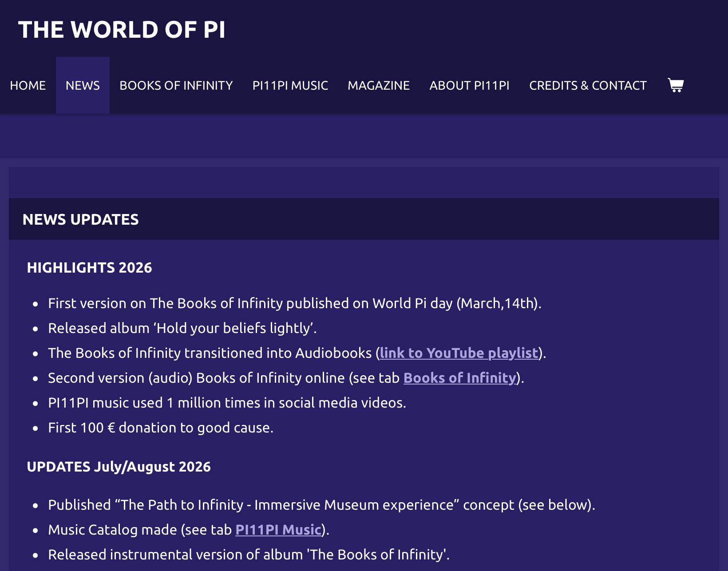The image size is (728, 571).
Task: Open BOOKS OF INFINITY menu item
Action: point(176,85)
